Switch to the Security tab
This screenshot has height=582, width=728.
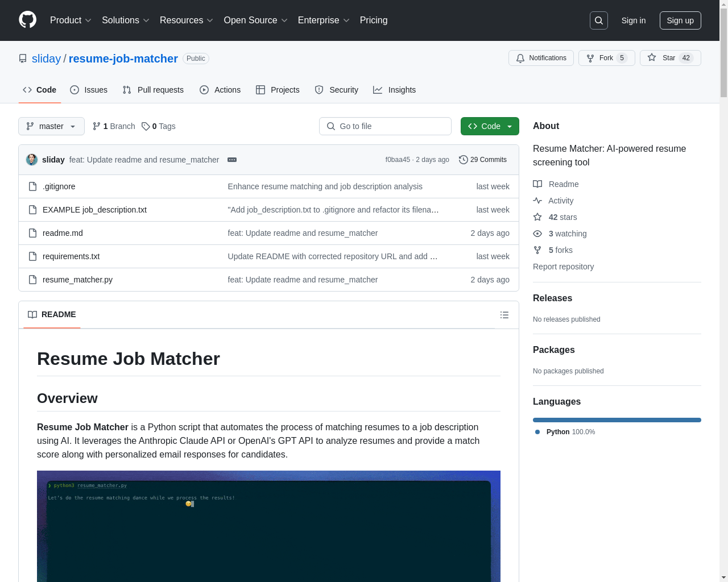(x=337, y=90)
